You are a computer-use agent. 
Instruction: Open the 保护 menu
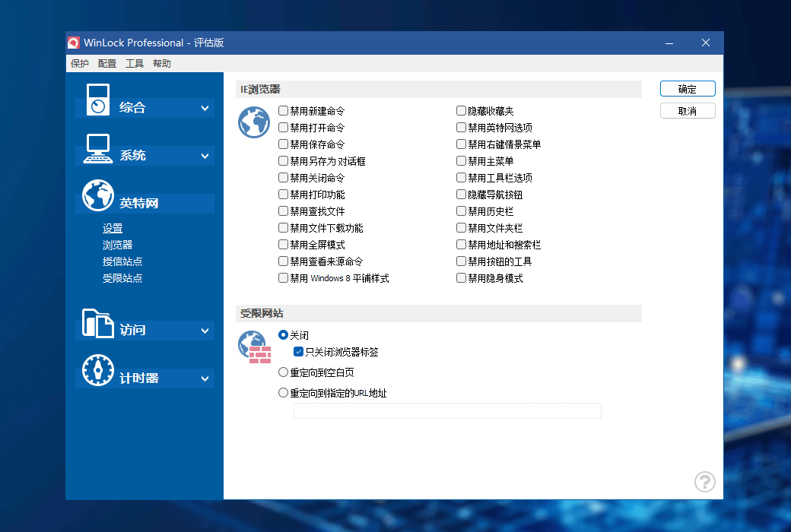coord(80,64)
